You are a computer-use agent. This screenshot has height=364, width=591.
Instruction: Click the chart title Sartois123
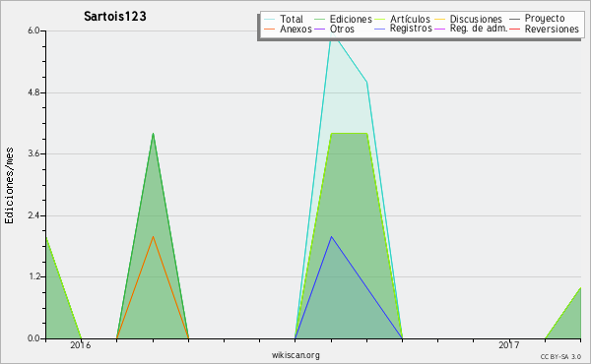[115, 16]
